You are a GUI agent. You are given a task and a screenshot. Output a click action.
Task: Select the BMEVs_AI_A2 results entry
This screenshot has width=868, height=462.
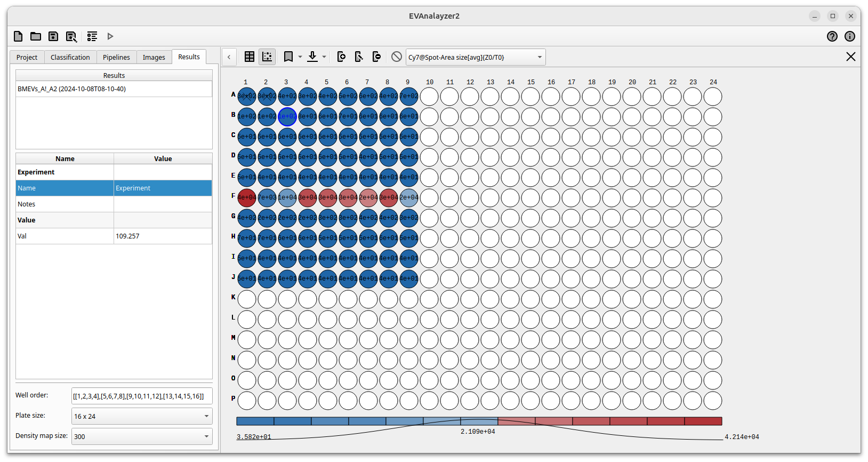[114, 89]
